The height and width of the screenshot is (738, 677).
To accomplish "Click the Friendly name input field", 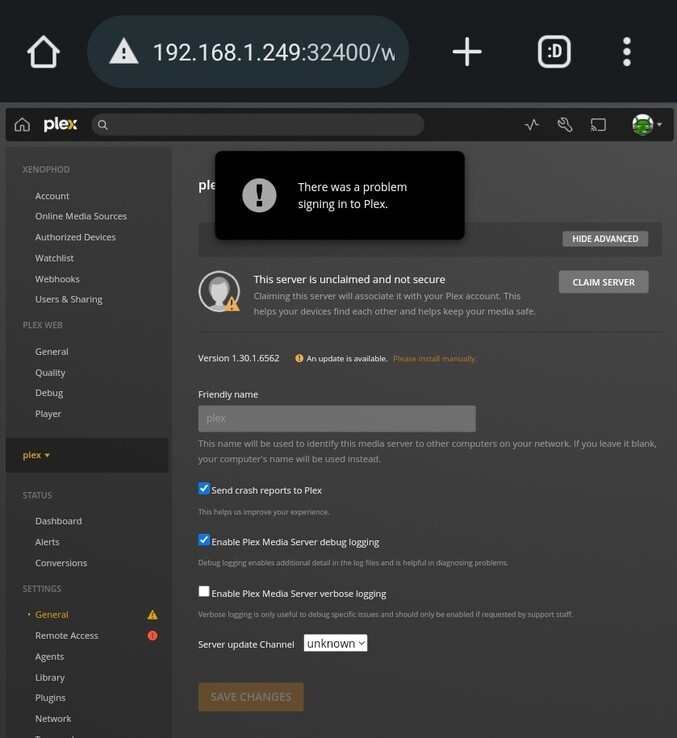I will 337,418.
